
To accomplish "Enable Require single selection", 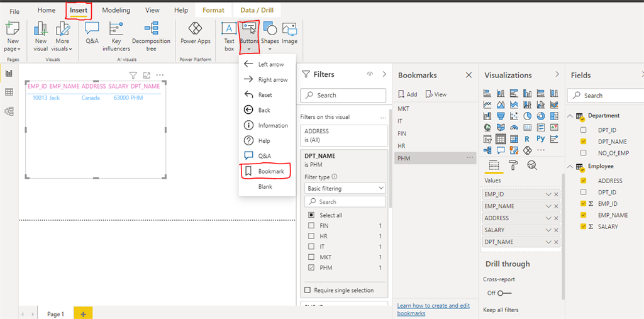I will tap(308, 290).
